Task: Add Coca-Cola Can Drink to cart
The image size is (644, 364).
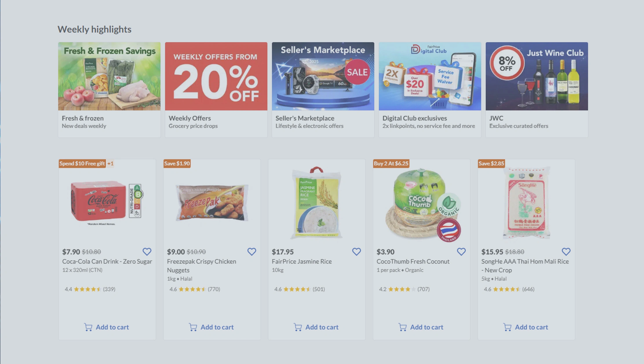Action: tap(107, 327)
